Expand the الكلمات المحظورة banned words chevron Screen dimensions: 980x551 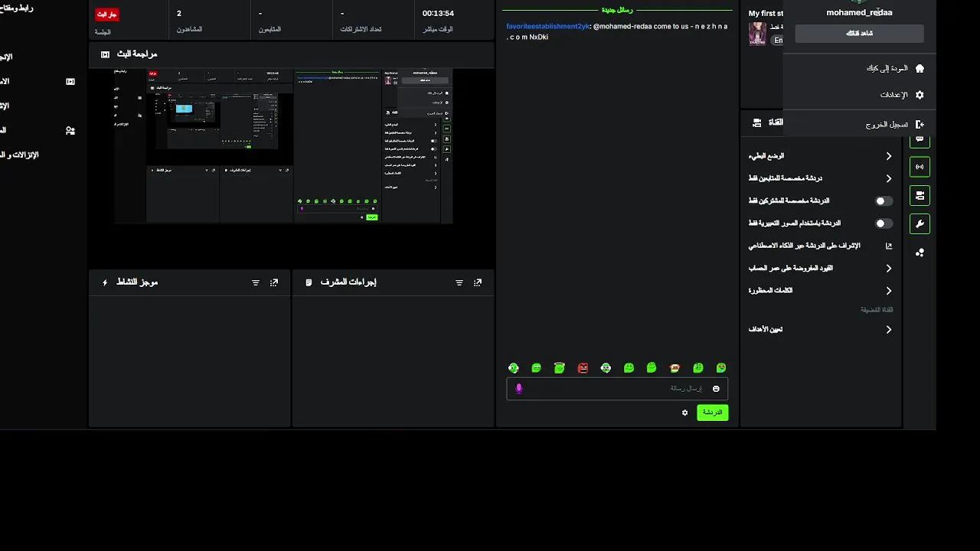coord(889,291)
